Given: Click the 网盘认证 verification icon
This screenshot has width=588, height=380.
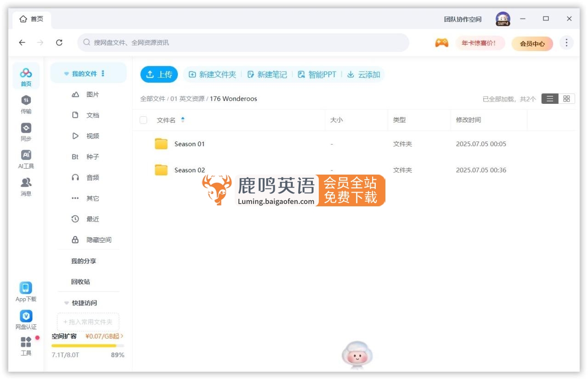Looking at the screenshot, I should coord(25,316).
